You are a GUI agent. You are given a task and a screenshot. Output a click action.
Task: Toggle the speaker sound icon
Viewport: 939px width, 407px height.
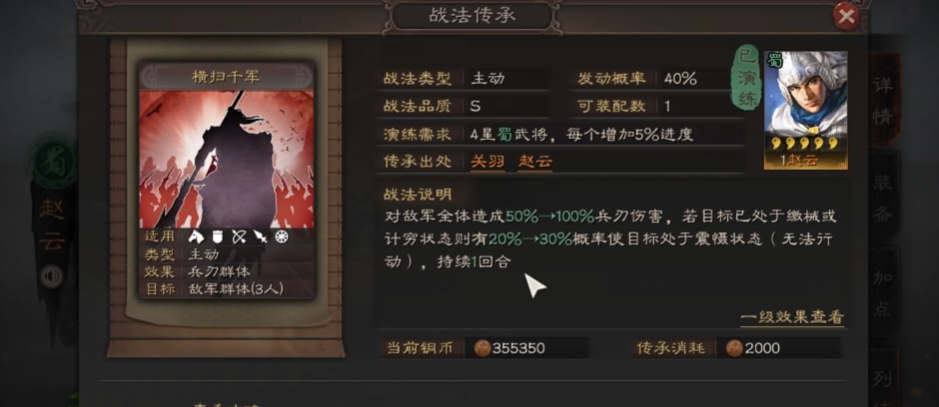click(x=52, y=276)
